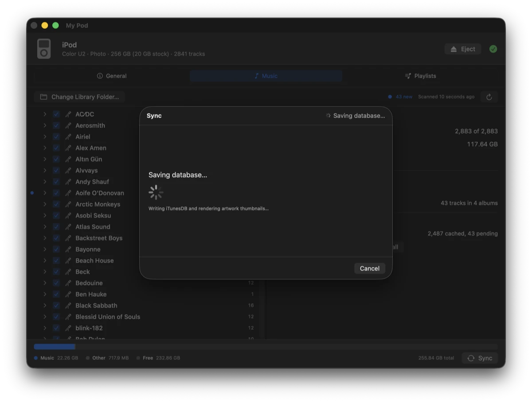Click the artist icon beside Aerosmith
The width and height of the screenshot is (532, 403).
(68, 125)
